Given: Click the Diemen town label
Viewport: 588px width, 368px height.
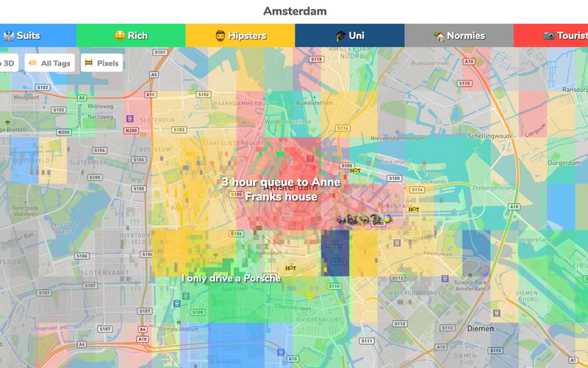Looking at the screenshot, I should click(481, 328).
